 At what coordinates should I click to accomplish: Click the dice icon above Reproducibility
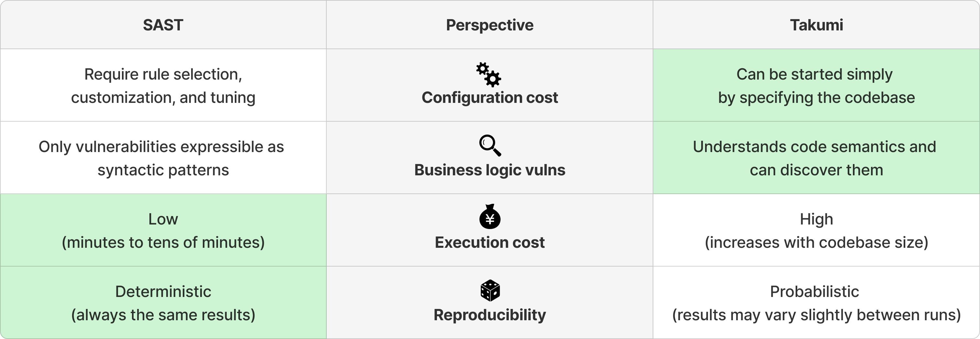point(490,291)
